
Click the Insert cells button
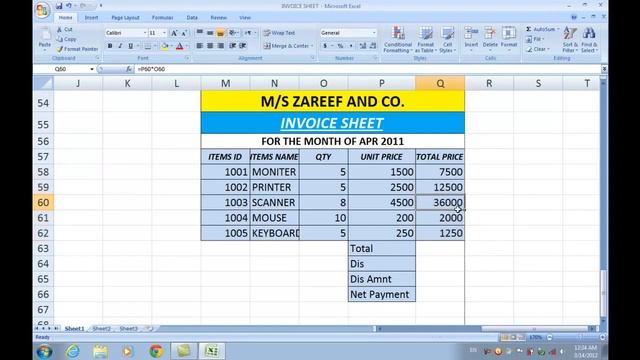click(x=471, y=39)
